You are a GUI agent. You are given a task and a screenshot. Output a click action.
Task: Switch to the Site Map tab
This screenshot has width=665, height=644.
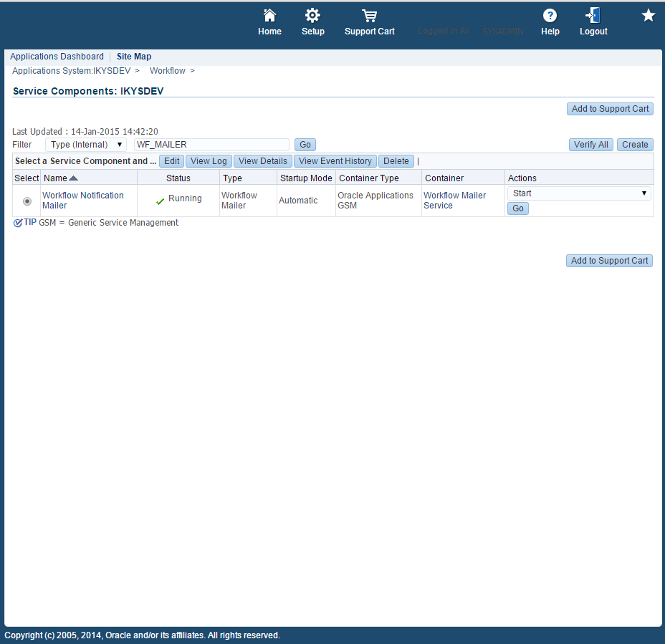(x=133, y=57)
